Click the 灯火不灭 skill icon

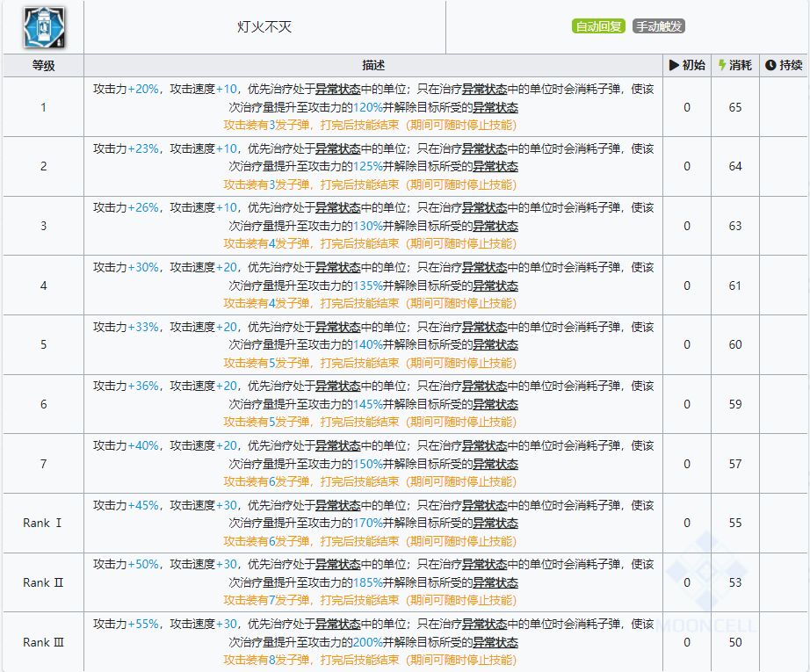[x=44, y=27]
